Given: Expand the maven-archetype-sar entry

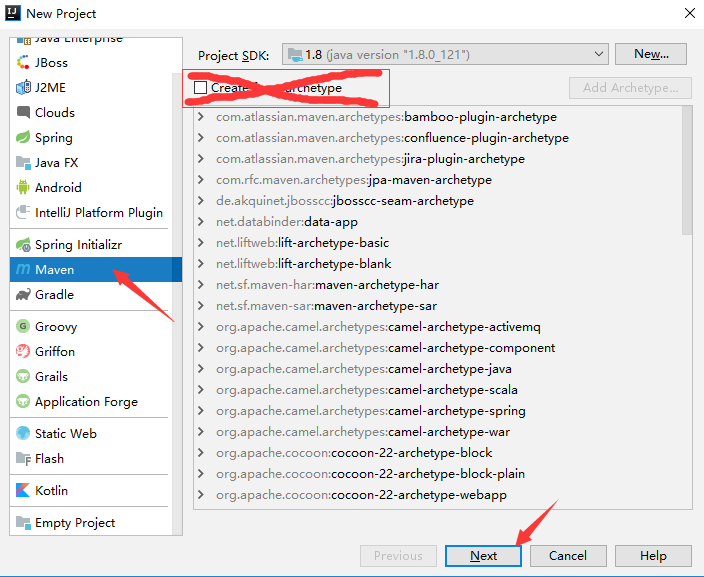Looking at the screenshot, I should coord(201,305).
